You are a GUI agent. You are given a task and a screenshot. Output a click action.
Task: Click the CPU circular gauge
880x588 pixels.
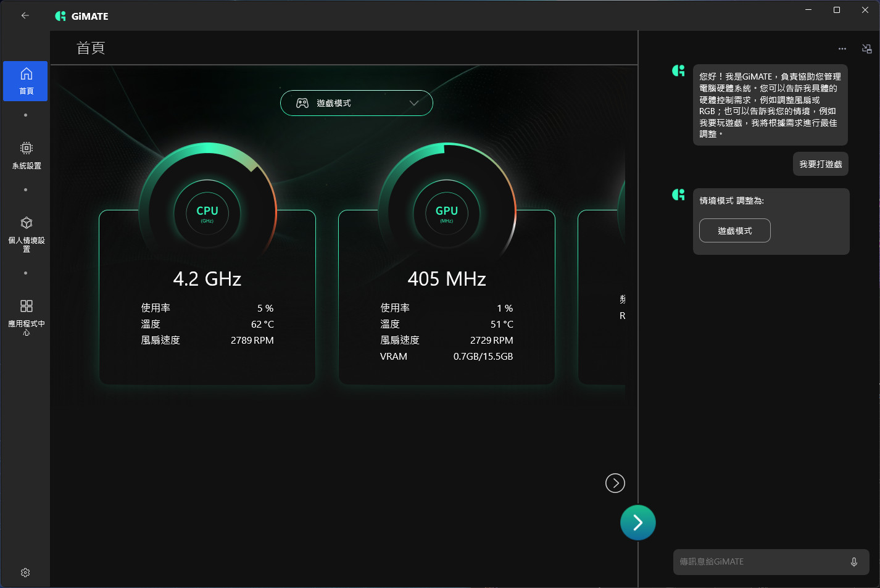207,213
